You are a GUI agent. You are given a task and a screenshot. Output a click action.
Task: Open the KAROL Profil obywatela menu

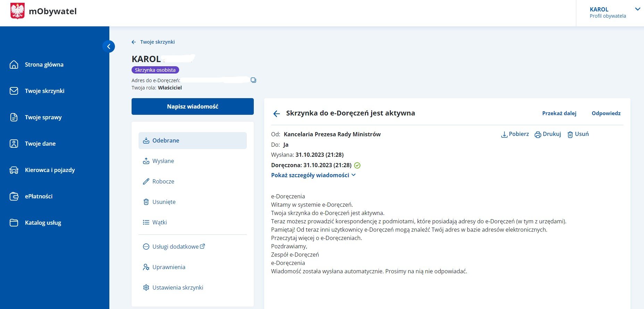point(610,13)
